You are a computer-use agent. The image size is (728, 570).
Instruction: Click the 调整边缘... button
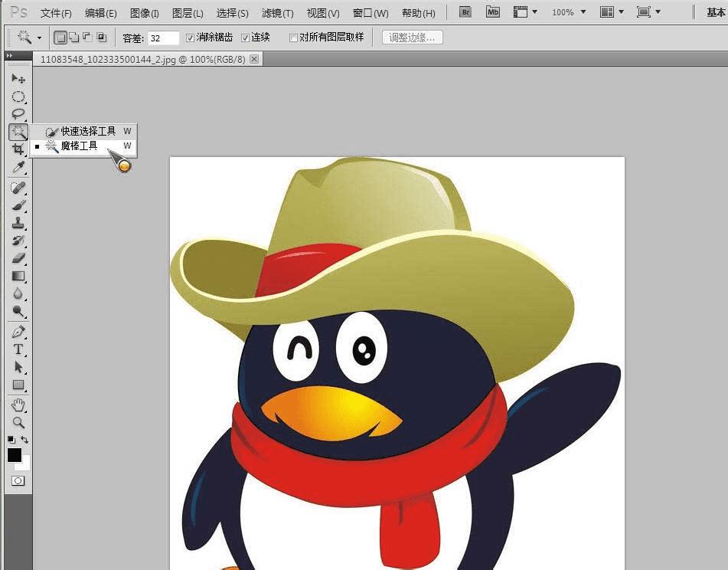point(412,38)
